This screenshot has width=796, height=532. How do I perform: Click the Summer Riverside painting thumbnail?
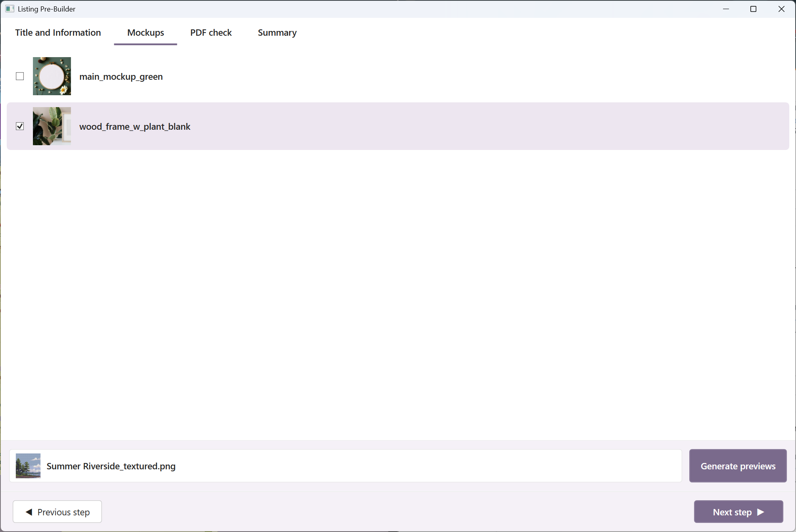(x=28, y=466)
